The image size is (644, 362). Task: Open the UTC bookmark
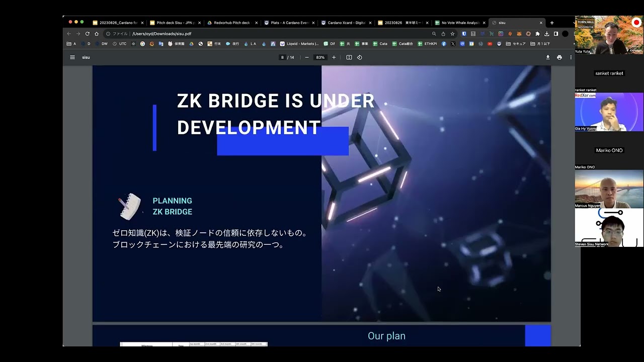pos(120,44)
